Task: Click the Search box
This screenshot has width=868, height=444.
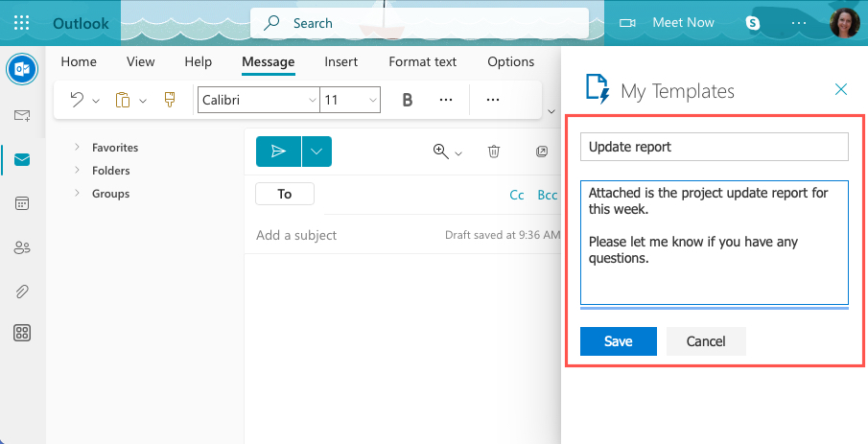Action: point(419,23)
